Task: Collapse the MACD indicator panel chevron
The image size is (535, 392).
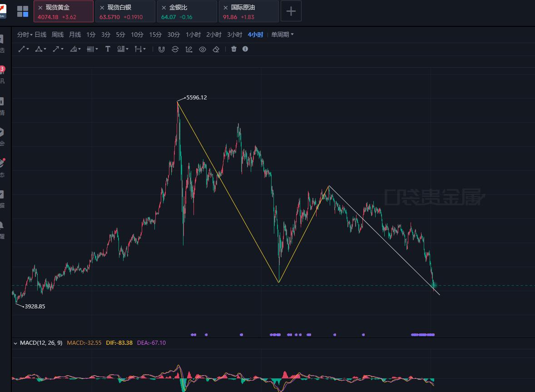Action: (15, 343)
